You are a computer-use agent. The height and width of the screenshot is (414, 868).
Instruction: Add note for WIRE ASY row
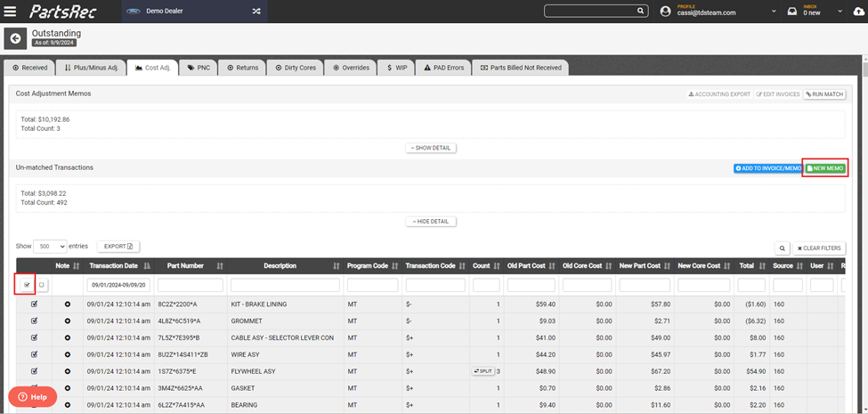coord(68,354)
